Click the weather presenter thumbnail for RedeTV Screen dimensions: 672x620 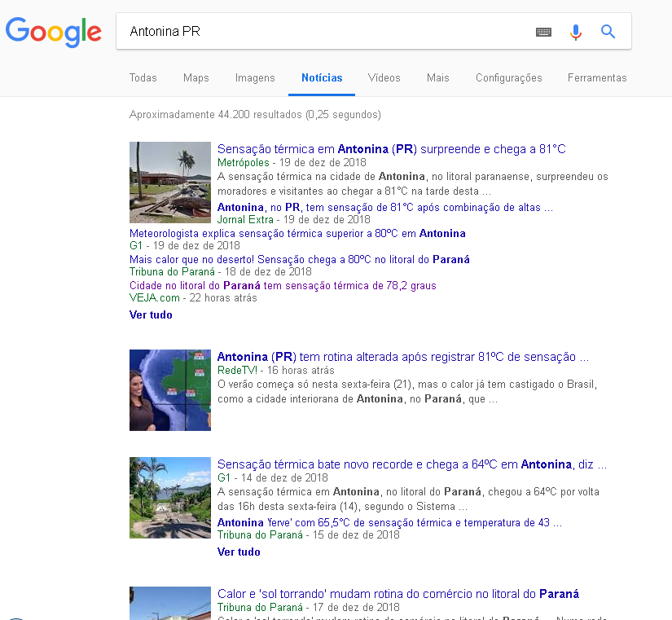(170, 390)
